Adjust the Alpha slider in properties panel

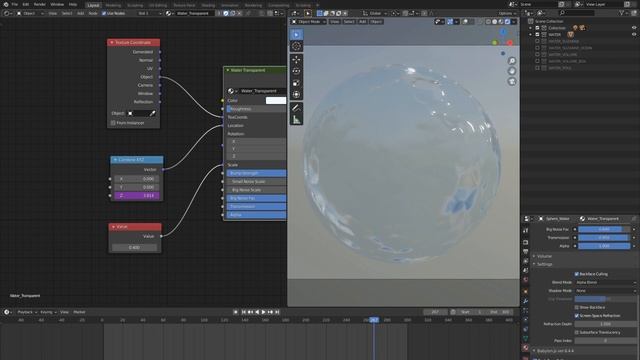[x=604, y=246]
